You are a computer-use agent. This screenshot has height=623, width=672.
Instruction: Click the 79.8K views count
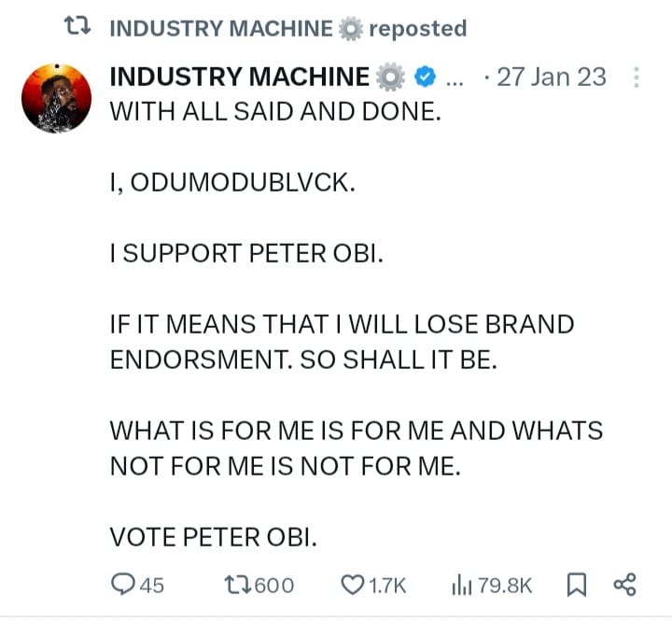(x=505, y=585)
